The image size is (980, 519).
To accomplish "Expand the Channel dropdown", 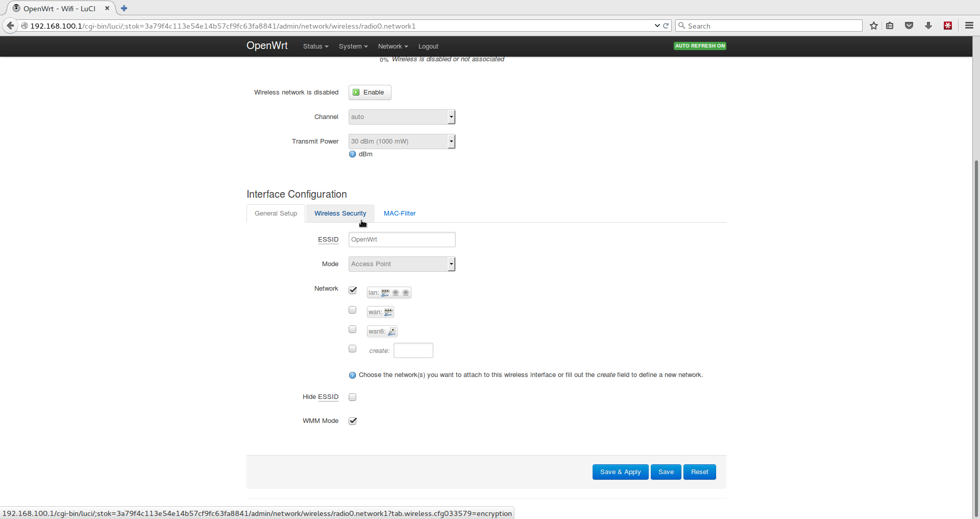I will [402, 117].
